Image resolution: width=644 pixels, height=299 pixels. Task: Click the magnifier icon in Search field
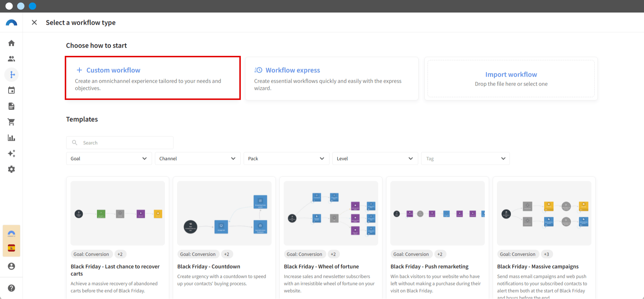click(75, 143)
